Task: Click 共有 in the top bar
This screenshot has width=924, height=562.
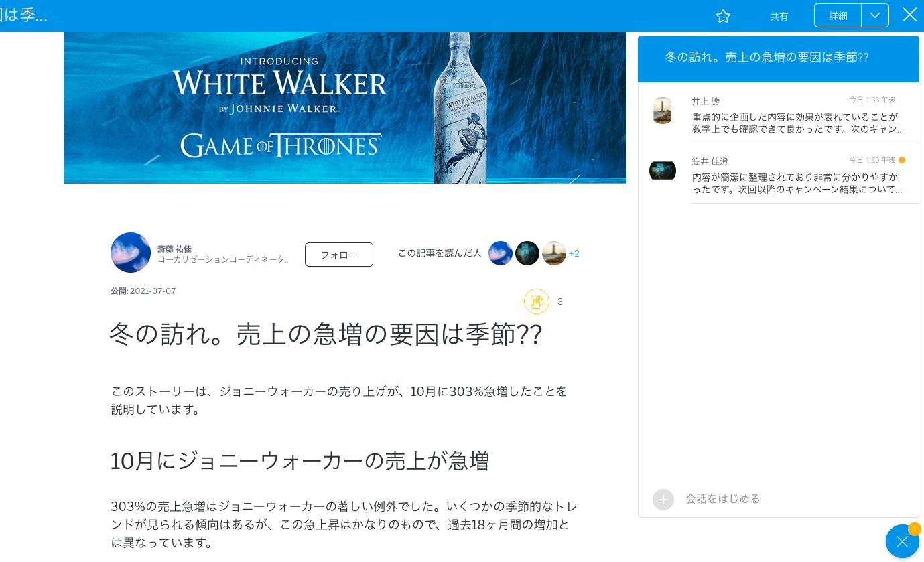Action: pos(779,16)
